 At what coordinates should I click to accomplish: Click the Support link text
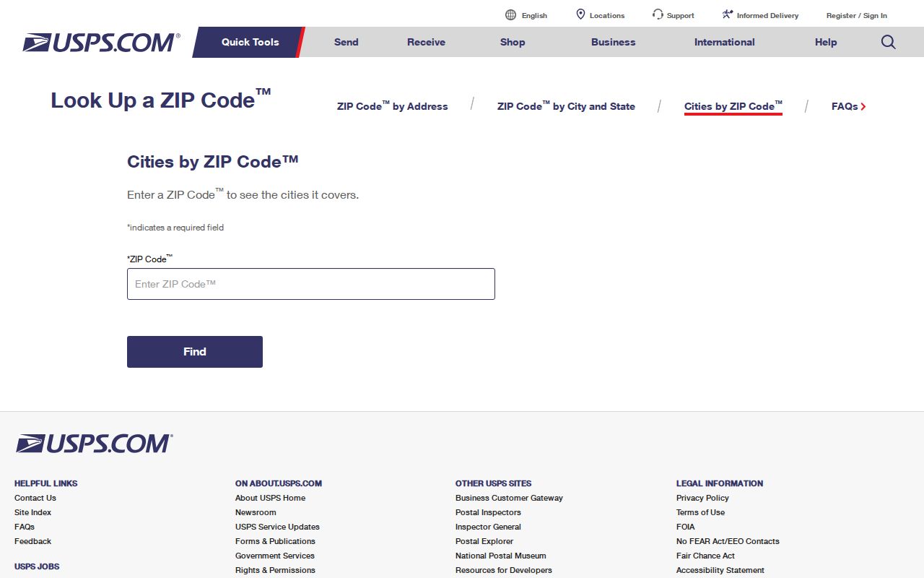click(681, 16)
